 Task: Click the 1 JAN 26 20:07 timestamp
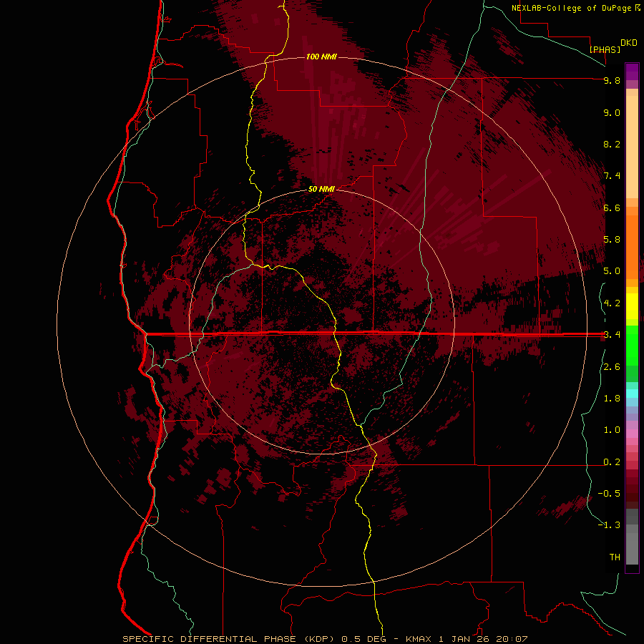483,639
